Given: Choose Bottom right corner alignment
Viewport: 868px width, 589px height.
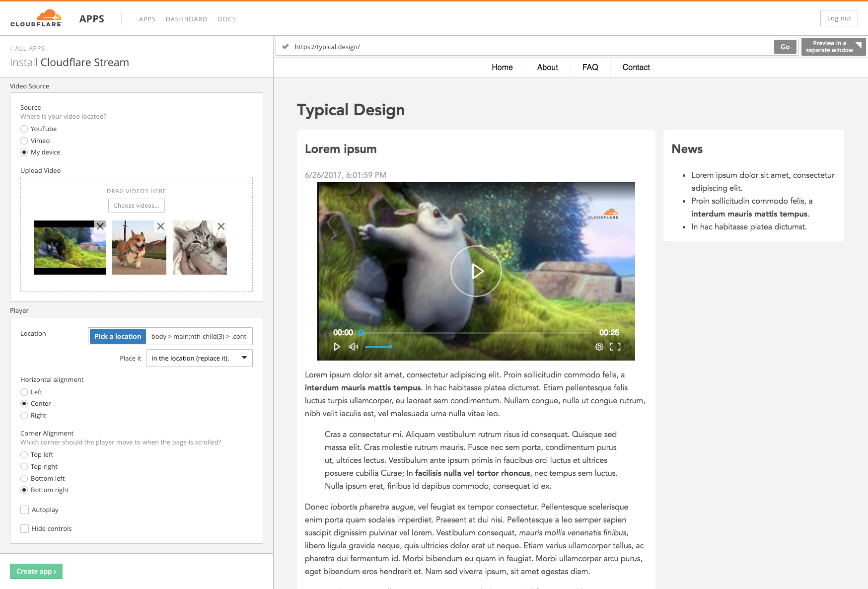Looking at the screenshot, I should tap(24, 490).
